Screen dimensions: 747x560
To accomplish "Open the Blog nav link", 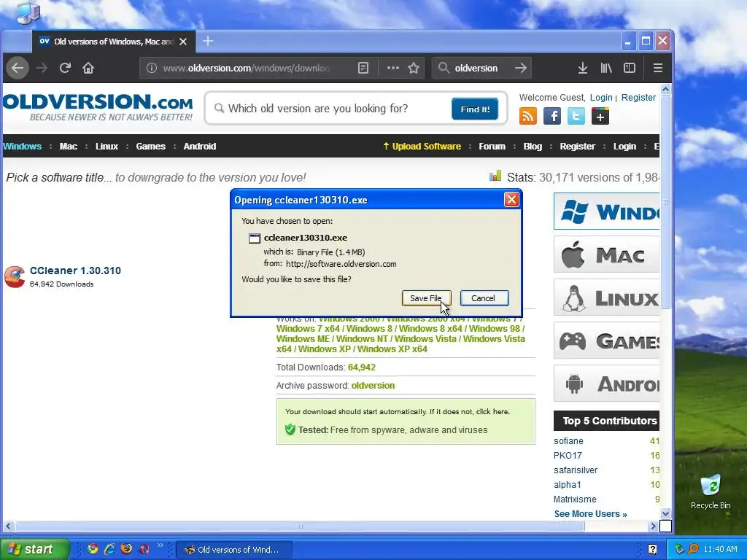I will pos(533,146).
